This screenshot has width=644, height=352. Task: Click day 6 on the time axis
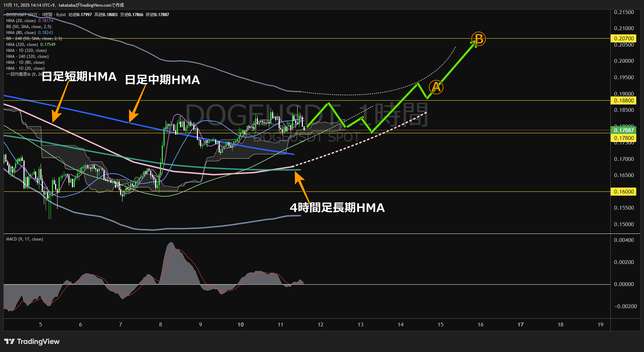pos(81,325)
